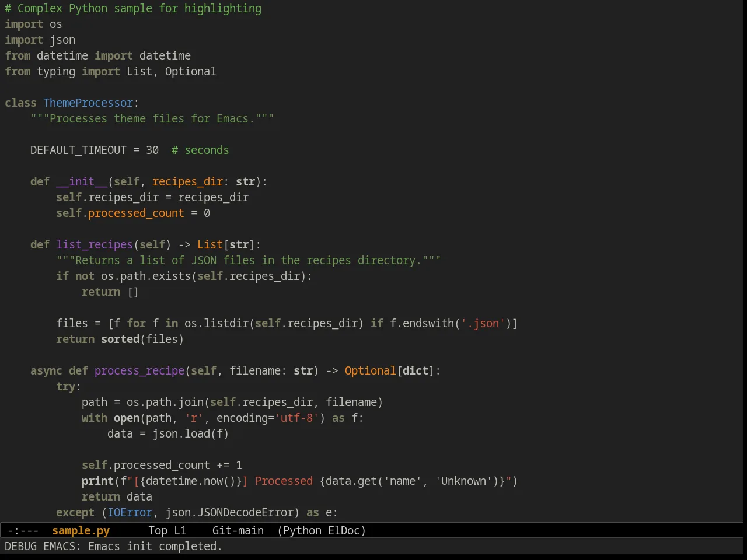Click the L1 line number indicator
747x560 pixels.
coord(180,530)
